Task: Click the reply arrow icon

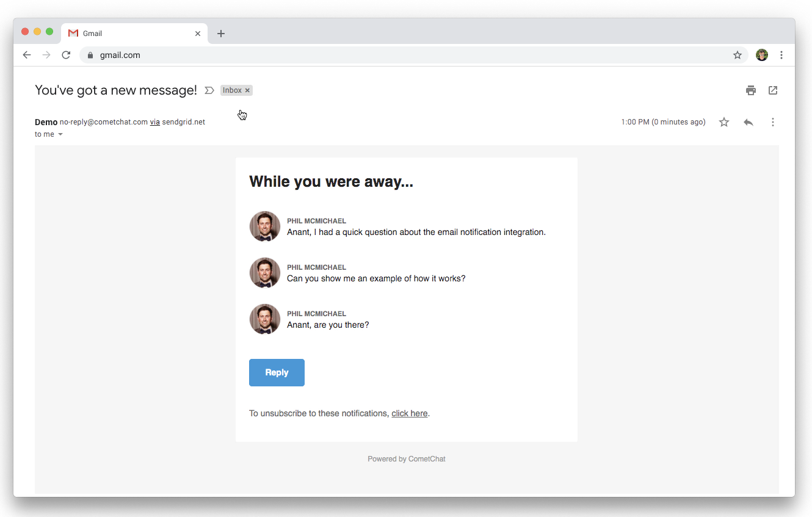Action: [x=749, y=122]
